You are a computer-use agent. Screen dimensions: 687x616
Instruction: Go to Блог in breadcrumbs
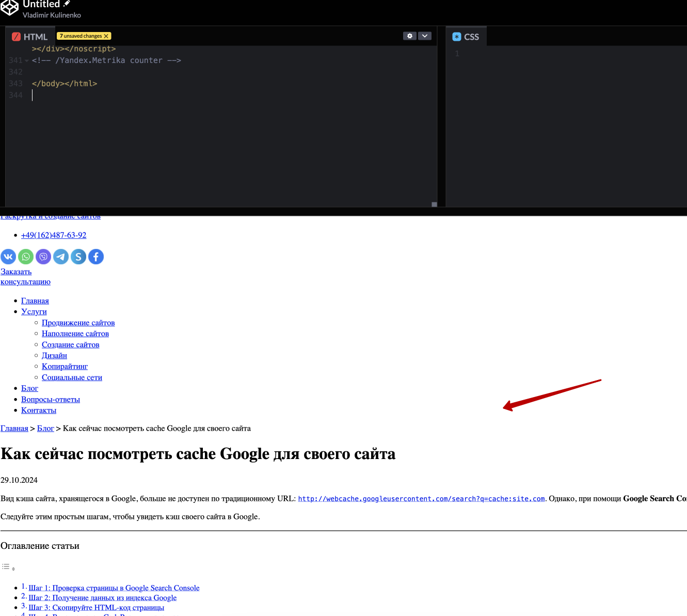[x=45, y=429]
